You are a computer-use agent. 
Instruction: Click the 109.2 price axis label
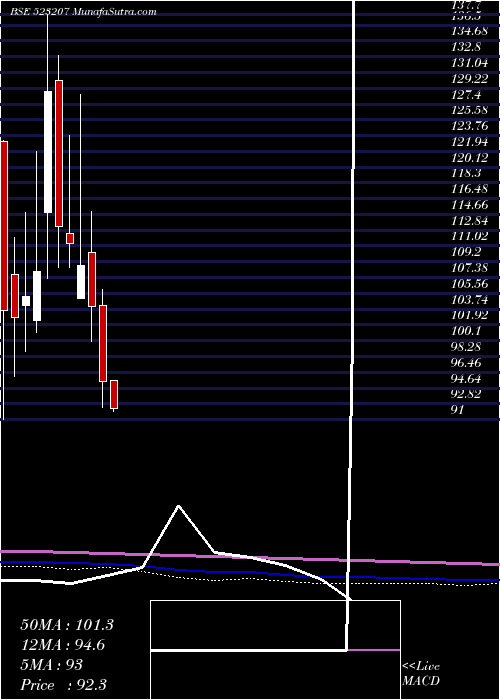pyautogui.click(x=466, y=252)
